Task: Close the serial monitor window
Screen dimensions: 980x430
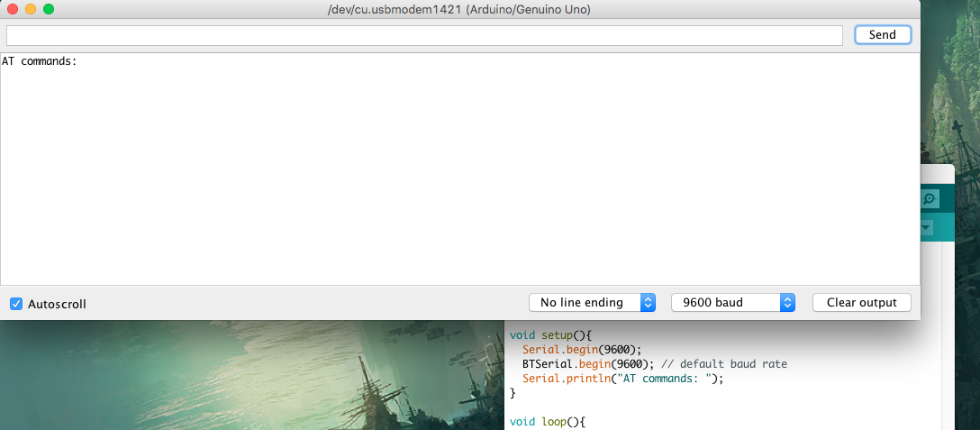Action: (x=13, y=9)
